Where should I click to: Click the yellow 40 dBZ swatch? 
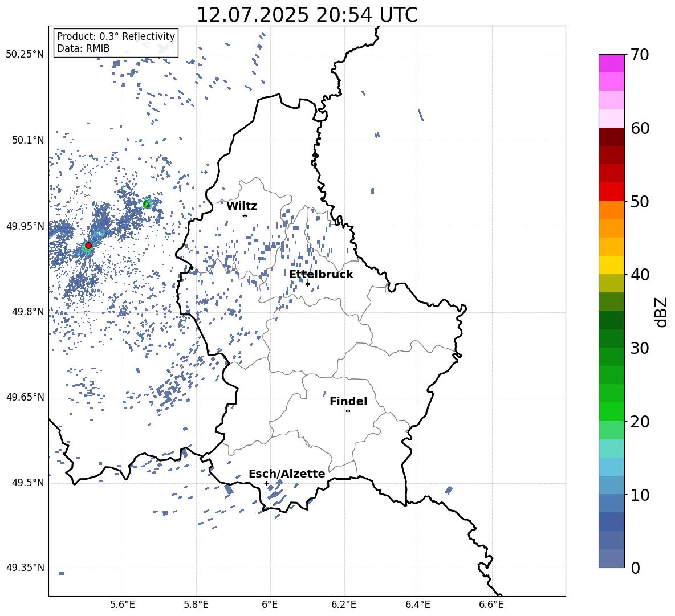[x=611, y=265]
